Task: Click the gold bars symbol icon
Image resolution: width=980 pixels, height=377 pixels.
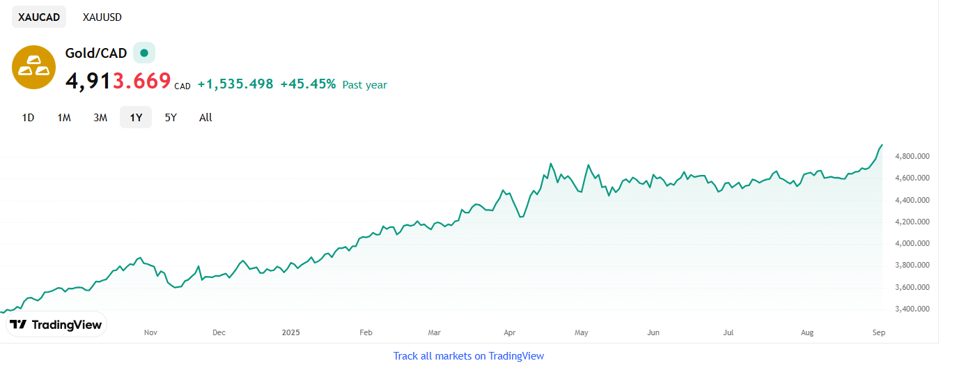Action: (33, 68)
